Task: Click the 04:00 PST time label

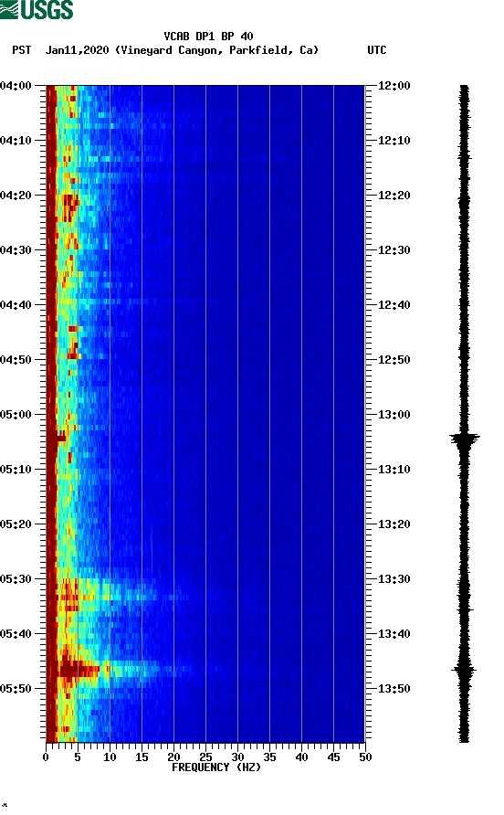Action: [16, 86]
